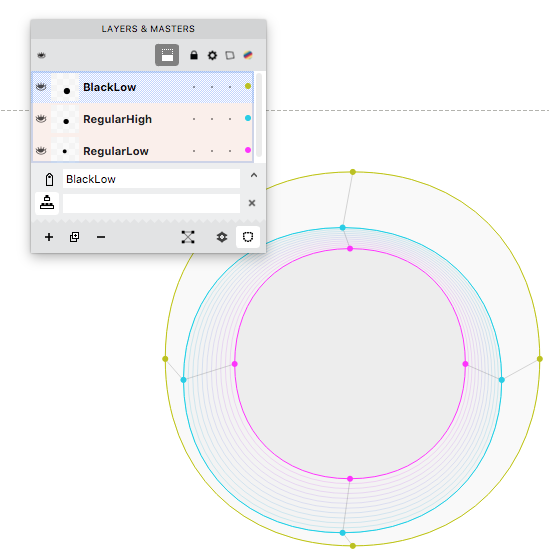Toggle all layers visibility eye in header
Viewport: 549px width, 556px height.
[x=41, y=55]
